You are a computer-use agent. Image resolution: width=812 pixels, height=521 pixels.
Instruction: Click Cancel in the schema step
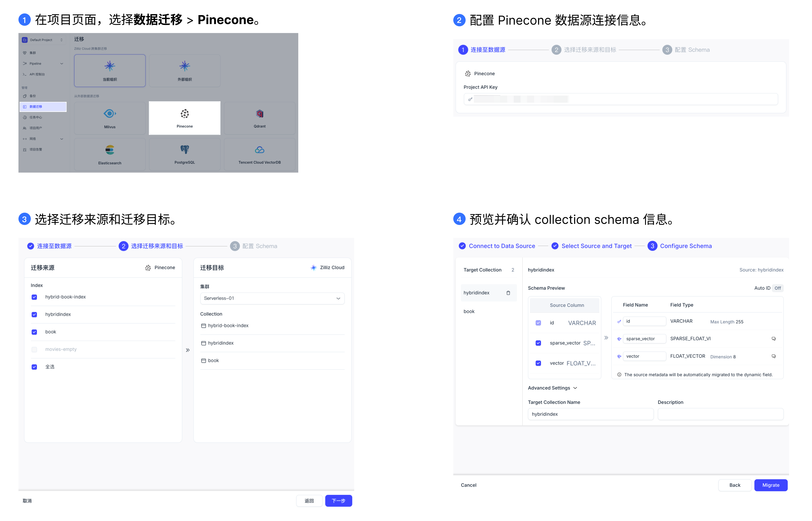[469, 485]
